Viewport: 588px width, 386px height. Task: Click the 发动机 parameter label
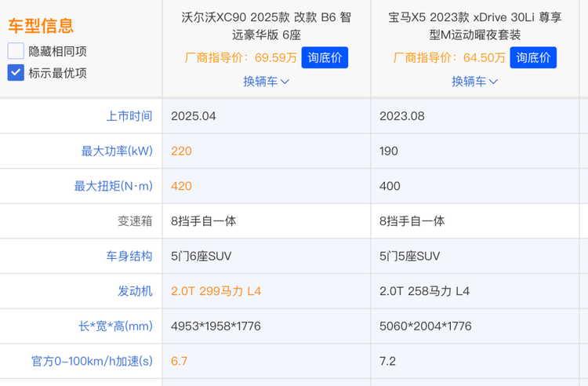[135, 291]
